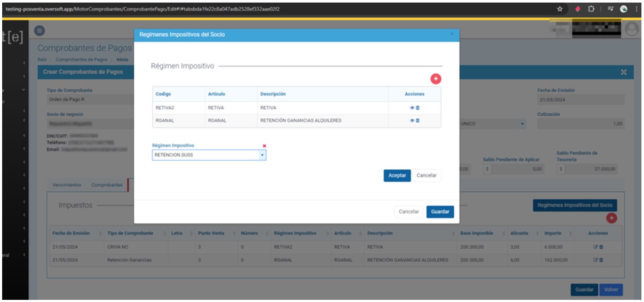Switch to the Comprobantes tab
644x302 pixels.
coord(107,185)
